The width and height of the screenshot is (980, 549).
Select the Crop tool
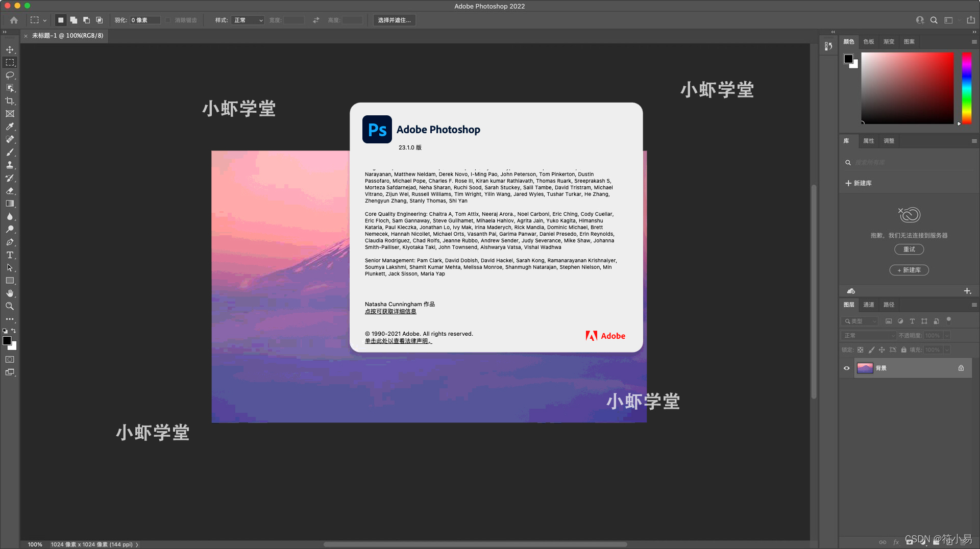[x=10, y=101]
